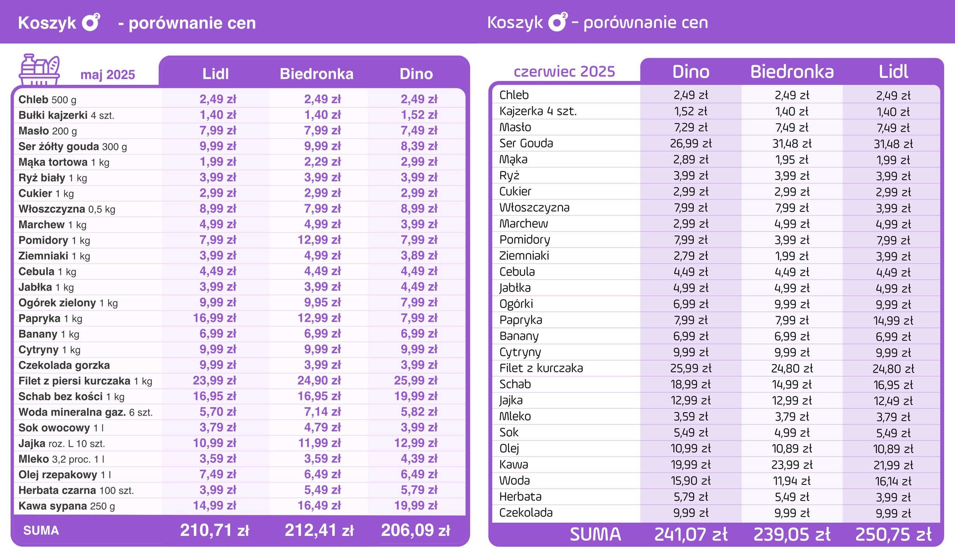955x560 pixels.
Task: Click the May Lidl total 210,71 zł
Action: click(x=215, y=530)
